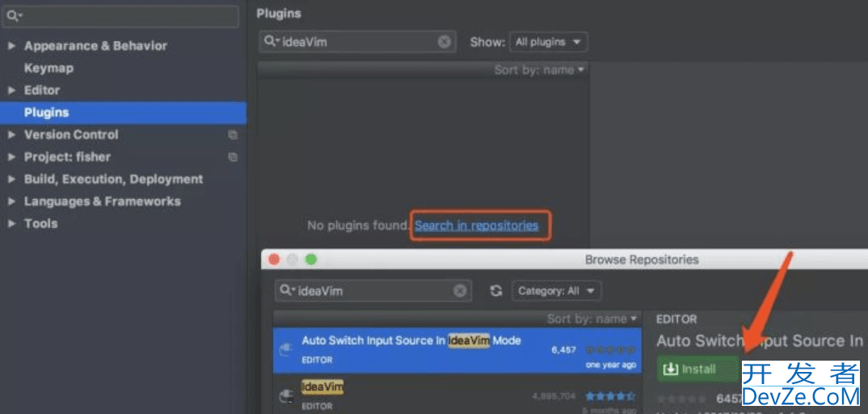The width and height of the screenshot is (868, 414).
Task: Open the Show: All plugins dropdown
Action: pyautogui.click(x=548, y=42)
